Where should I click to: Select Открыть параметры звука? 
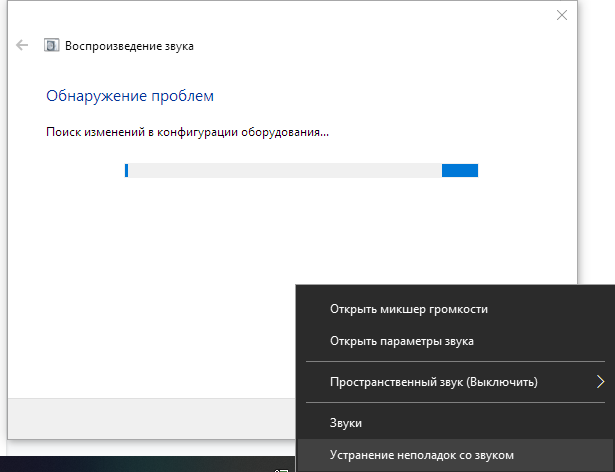(455, 341)
